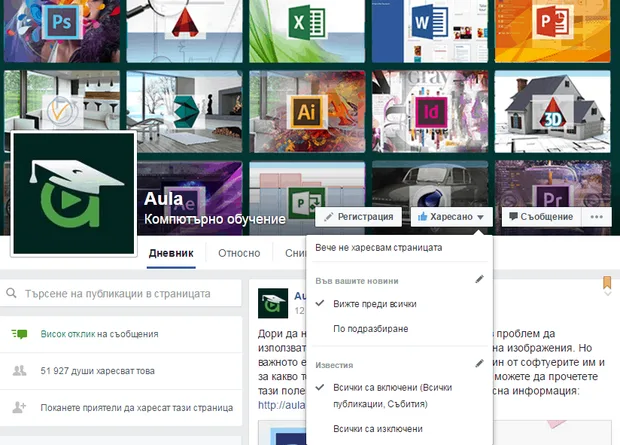
Task: Switch to the Относно tab
Action: (239, 253)
